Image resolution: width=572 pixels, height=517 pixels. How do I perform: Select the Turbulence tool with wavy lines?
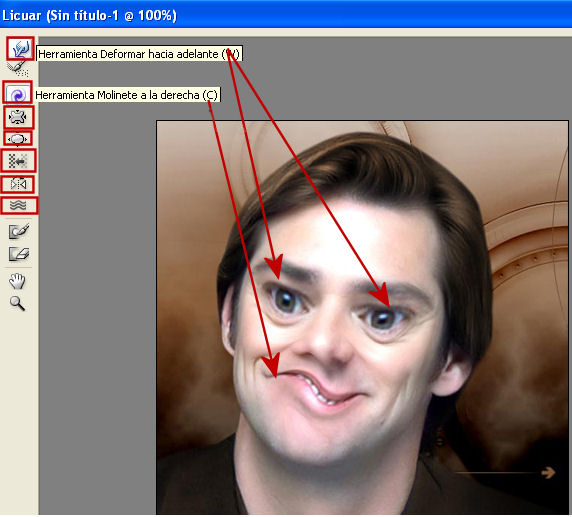click(x=18, y=206)
